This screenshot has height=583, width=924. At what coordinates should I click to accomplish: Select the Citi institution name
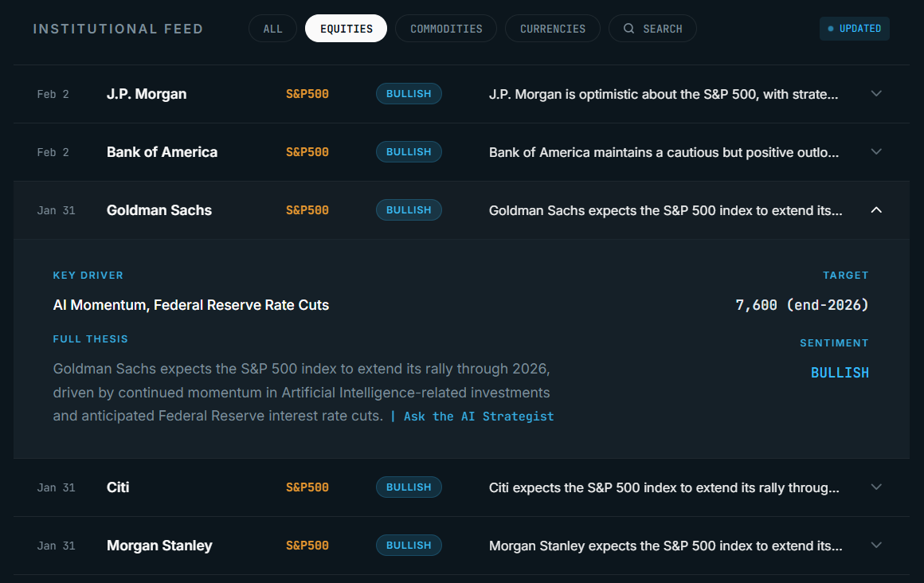pos(118,487)
